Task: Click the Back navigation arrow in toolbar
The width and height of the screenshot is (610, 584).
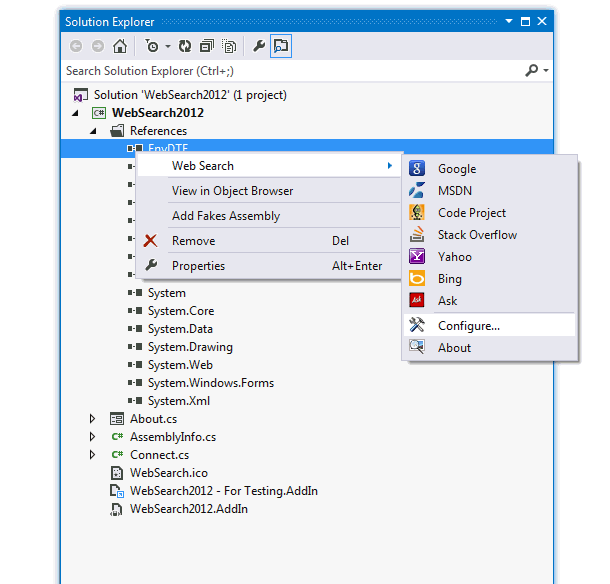Action: [76, 46]
